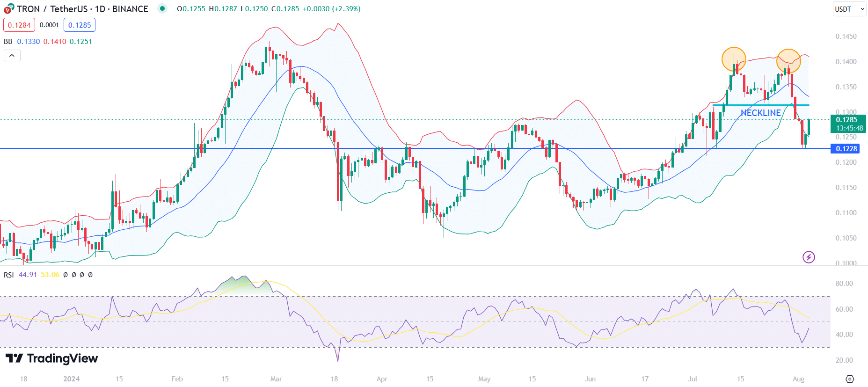This screenshot has height=387, width=868.
Task: Click the 0.1450 price axis label
Action: pos(846,37)
